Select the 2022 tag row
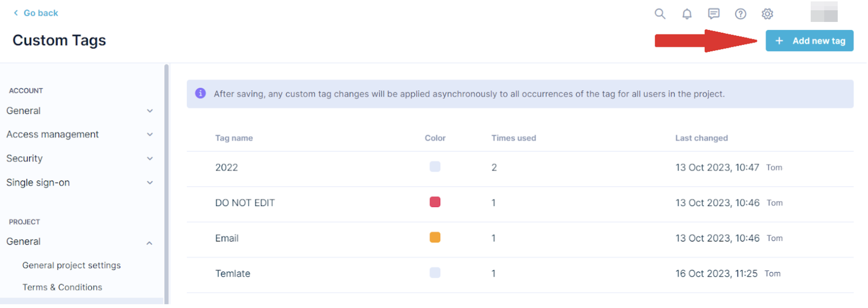The width and height of the screenshot is (868, 308). 226,168
